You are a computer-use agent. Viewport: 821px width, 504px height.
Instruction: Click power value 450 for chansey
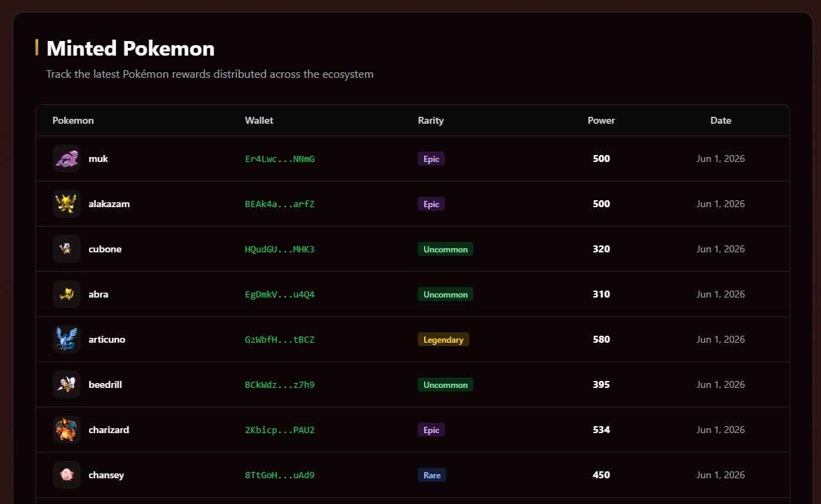(x=601, y=475)
